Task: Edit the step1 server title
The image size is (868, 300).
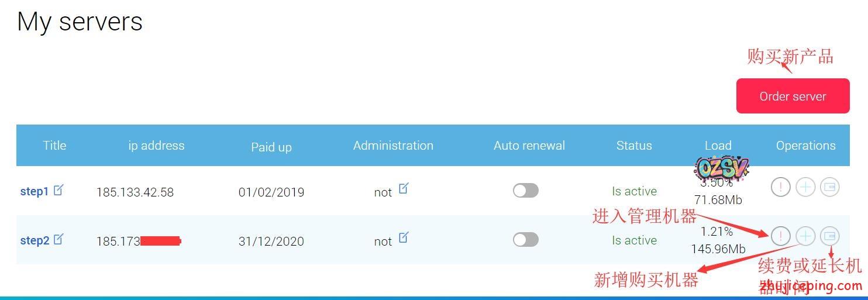Action: pyautogui.click(x=58, y=190)
